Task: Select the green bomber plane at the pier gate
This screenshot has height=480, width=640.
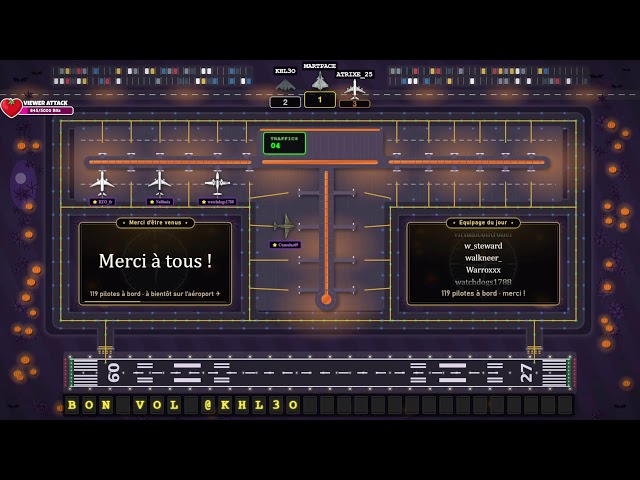Action: coord(286,226)
